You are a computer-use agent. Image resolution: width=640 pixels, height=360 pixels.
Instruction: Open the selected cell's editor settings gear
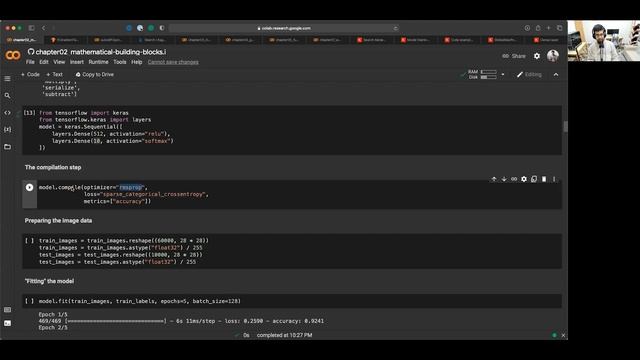[524, 179]
